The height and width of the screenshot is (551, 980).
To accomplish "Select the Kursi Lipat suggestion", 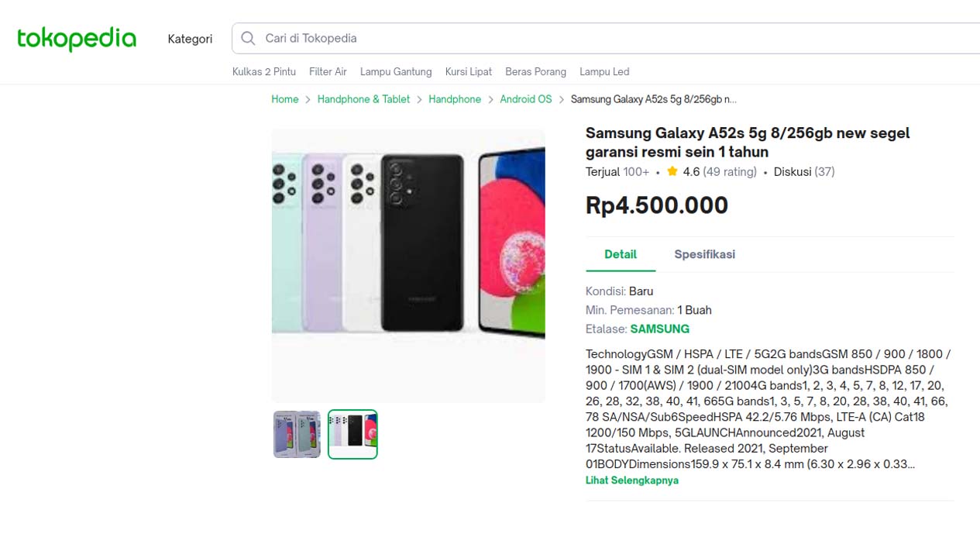I will click(468, 71).
